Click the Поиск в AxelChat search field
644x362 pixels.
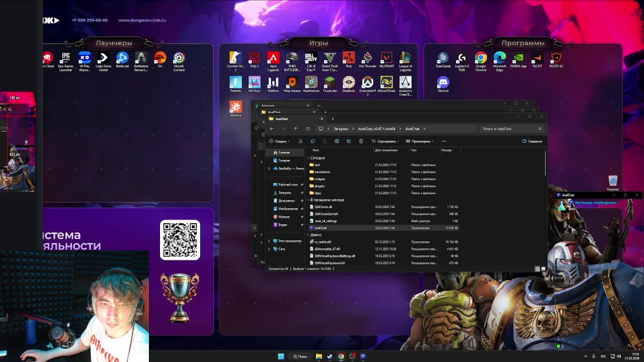[x=511, y=129]
